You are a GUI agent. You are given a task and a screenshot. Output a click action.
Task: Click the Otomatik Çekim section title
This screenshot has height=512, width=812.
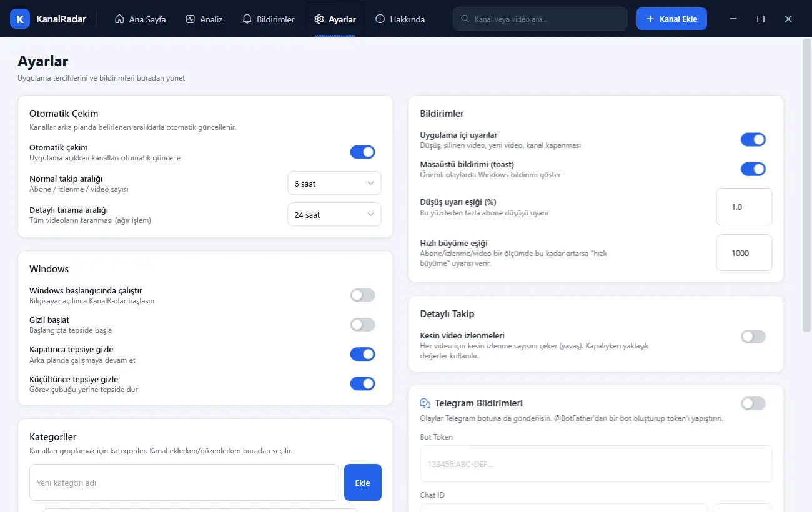(x=64, y=114)
